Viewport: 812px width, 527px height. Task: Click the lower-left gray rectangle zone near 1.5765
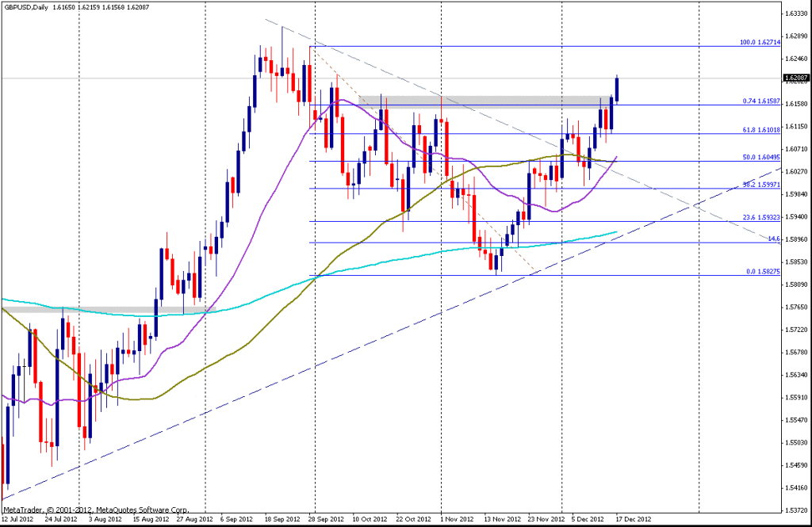103,309
